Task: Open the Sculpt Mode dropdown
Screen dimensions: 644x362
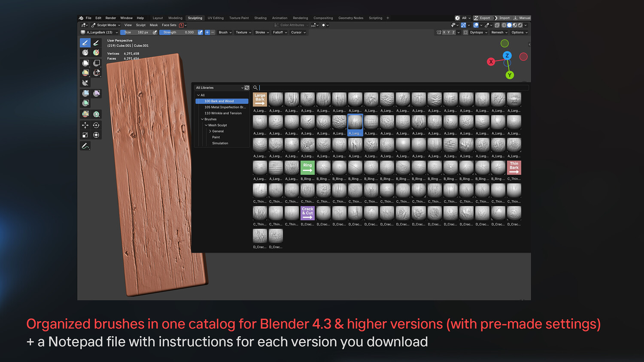Action: (106, 25)
